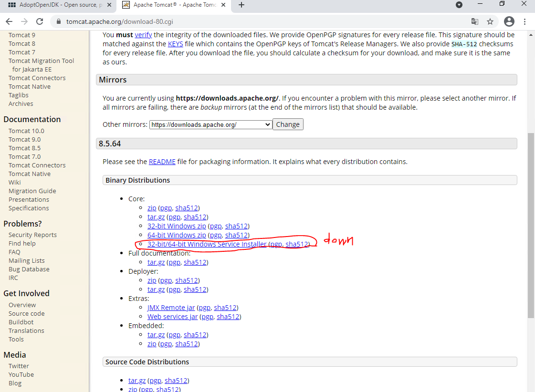
Task: Open Tomcat 9 in sidebar
Action: (x=22, y=35)
